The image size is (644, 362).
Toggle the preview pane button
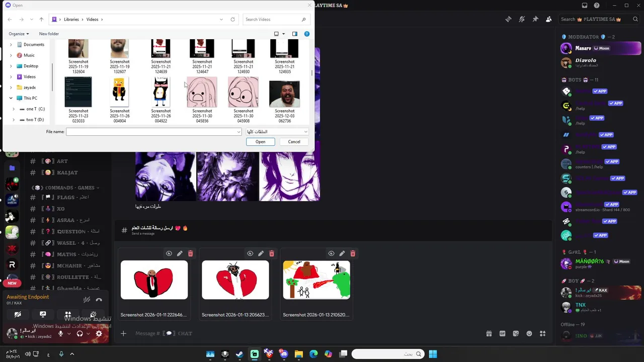(x=295, y=34)
